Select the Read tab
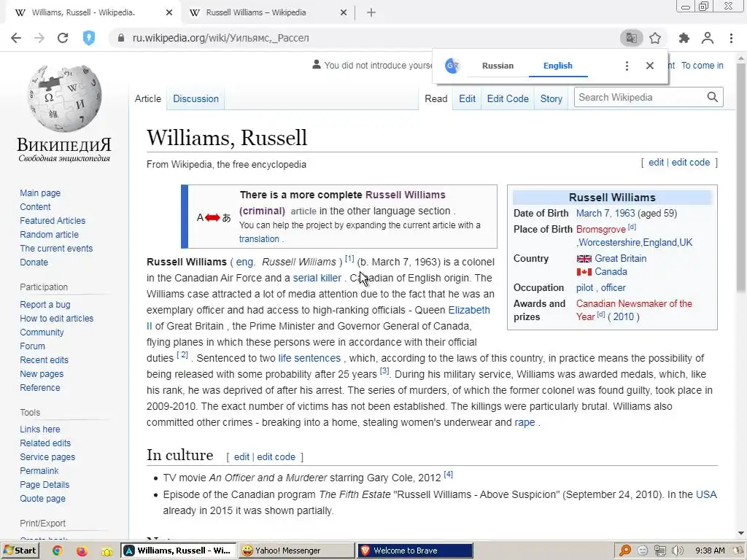747x560 pixels. click(x=436, y=98)
